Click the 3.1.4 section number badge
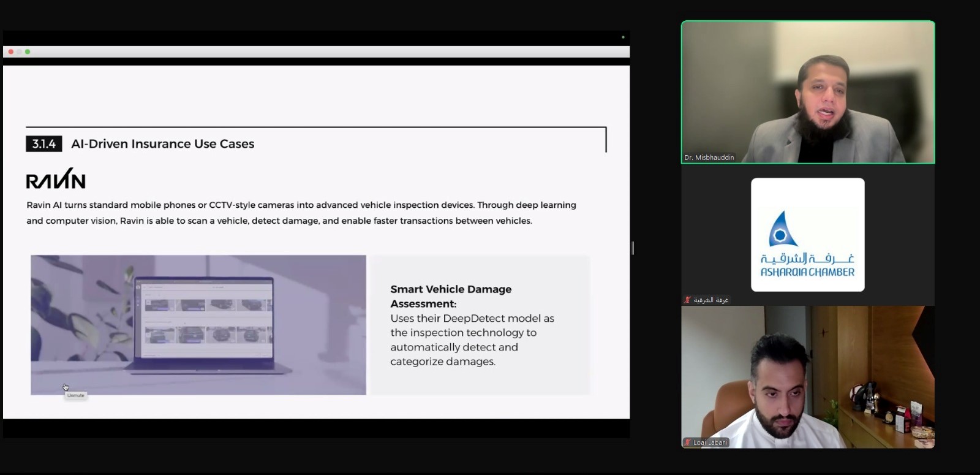Image resolution: width=980 pixels, height=475 pixels. [43, 144]
